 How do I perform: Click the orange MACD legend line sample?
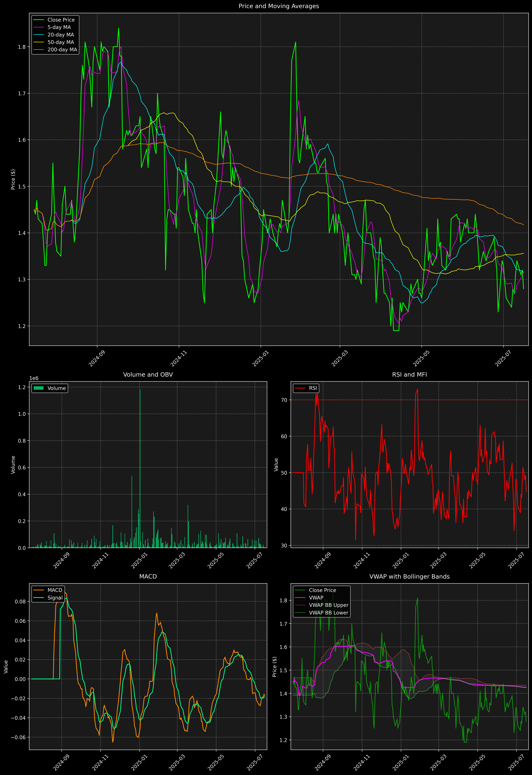click(x=39, y=590)
